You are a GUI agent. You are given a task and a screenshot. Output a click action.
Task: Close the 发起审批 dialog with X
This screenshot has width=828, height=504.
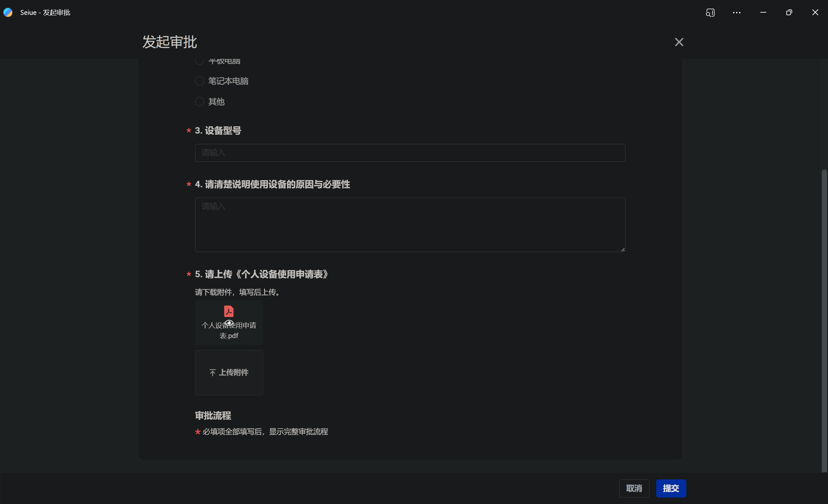(679, 42)
